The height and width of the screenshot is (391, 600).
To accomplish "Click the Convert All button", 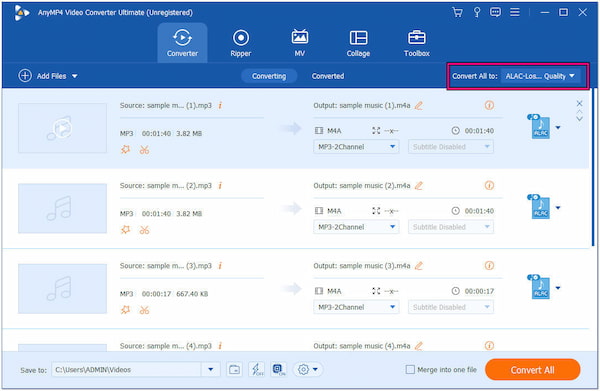I will point(532,370).
